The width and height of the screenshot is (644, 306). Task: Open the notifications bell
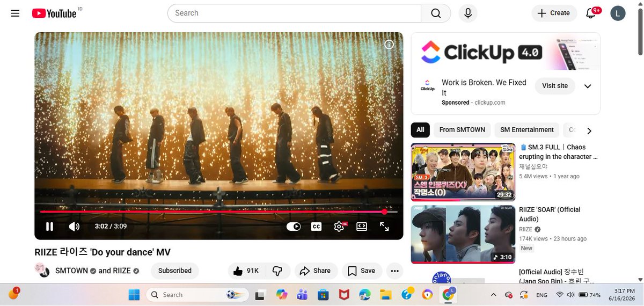pos(591,13)
